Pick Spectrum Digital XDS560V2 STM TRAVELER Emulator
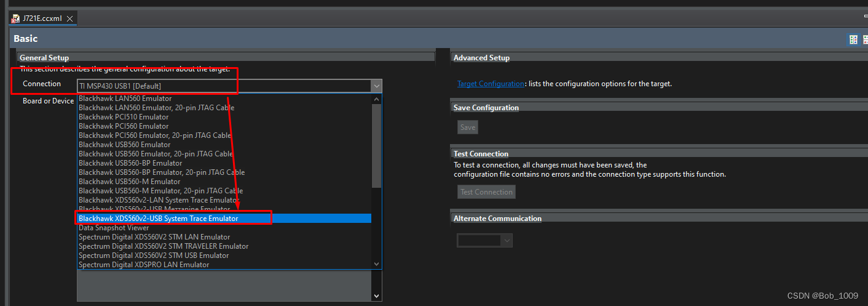This screenshot has height=306, width=868. (224, 246)
